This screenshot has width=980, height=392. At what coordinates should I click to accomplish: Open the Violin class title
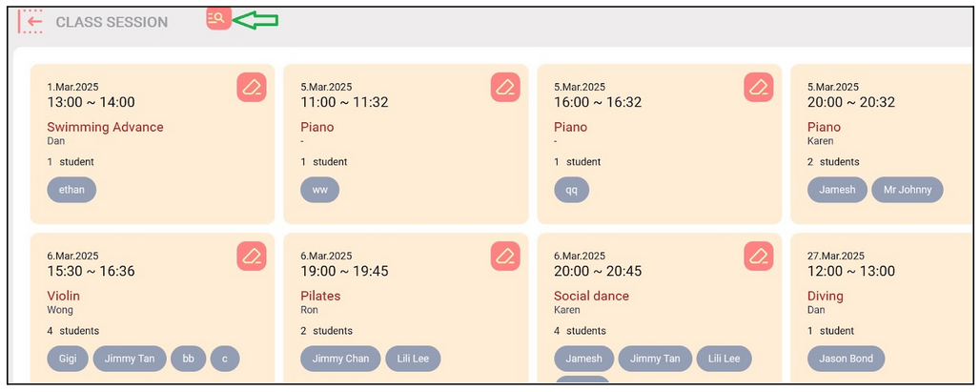tap(63, 296)
